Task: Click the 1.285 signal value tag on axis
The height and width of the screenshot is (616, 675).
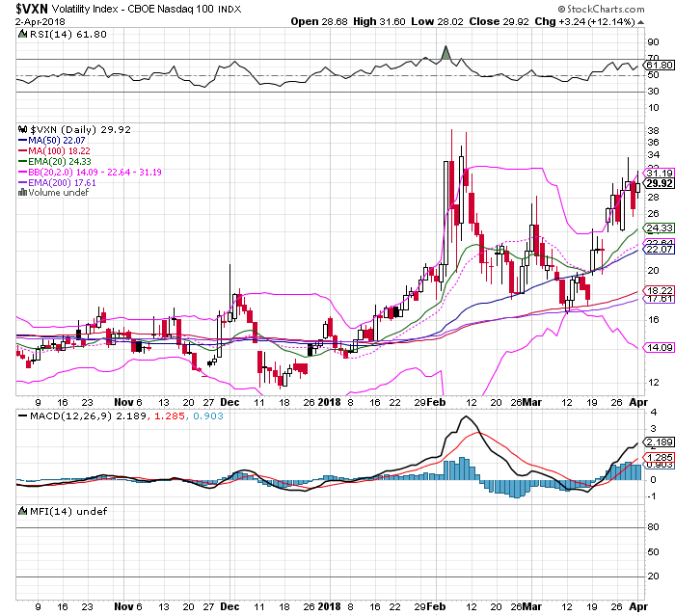Action: coord(659,457)
